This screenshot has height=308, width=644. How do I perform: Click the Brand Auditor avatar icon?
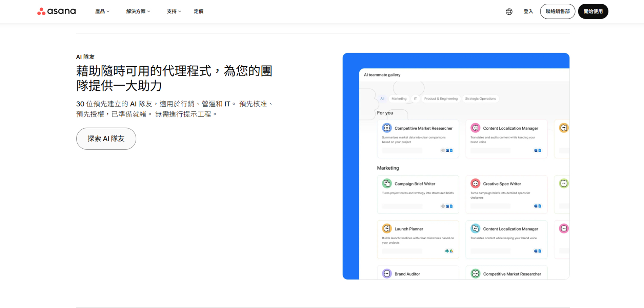coord(387,273)
